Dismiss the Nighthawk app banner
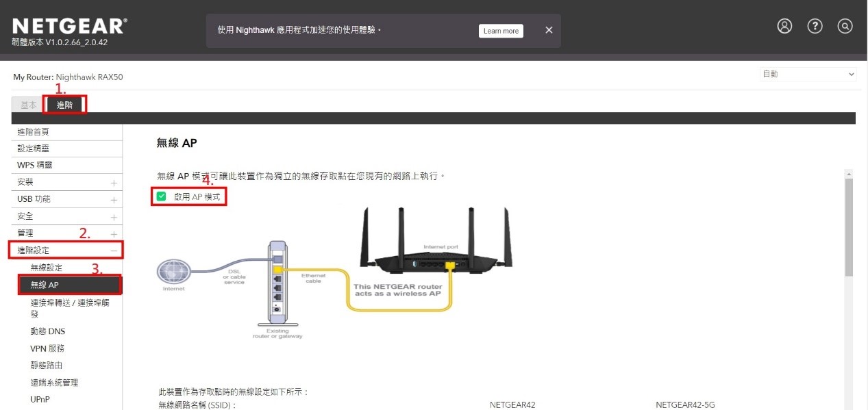 549,30
